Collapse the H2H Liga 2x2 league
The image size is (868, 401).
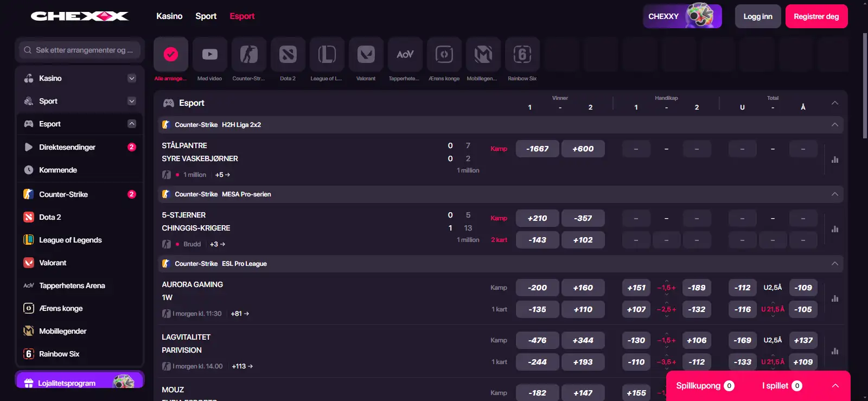coord(835,125)
